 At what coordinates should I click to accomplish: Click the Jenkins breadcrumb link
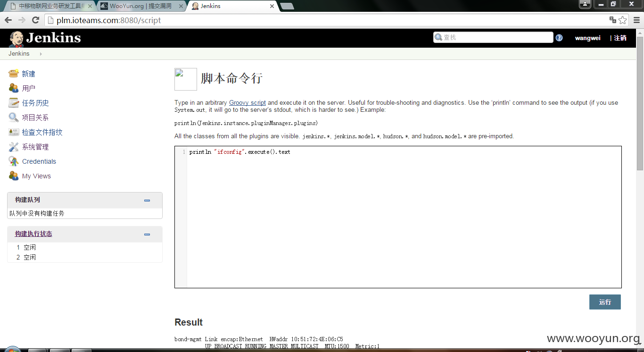coord(19,53)
